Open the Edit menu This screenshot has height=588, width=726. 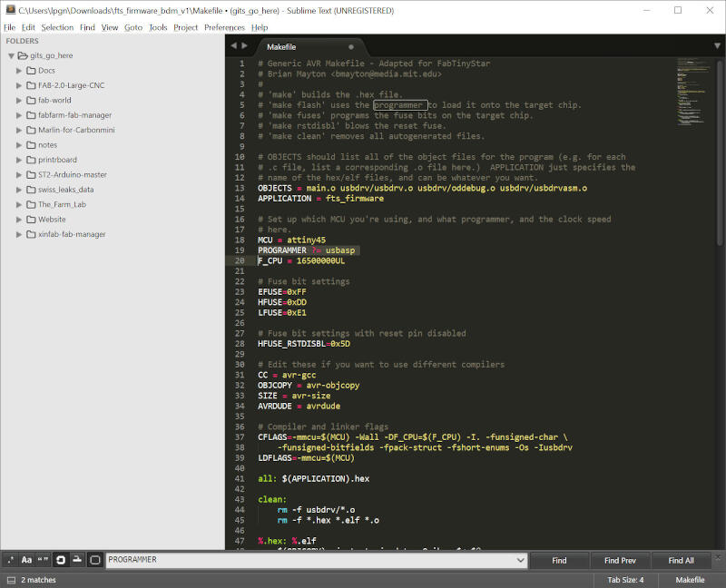[28, 27]
